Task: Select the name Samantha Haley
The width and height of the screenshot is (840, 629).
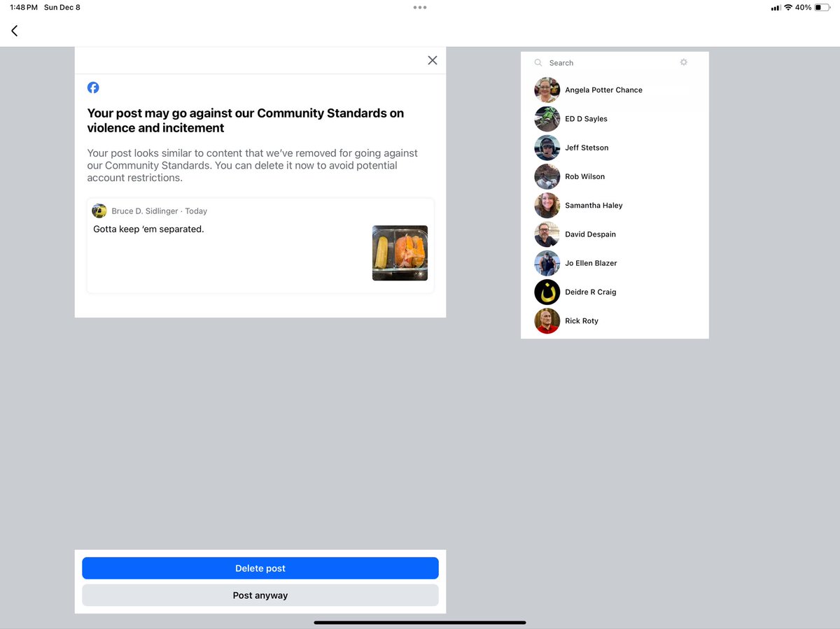Action: coord(594,205)
